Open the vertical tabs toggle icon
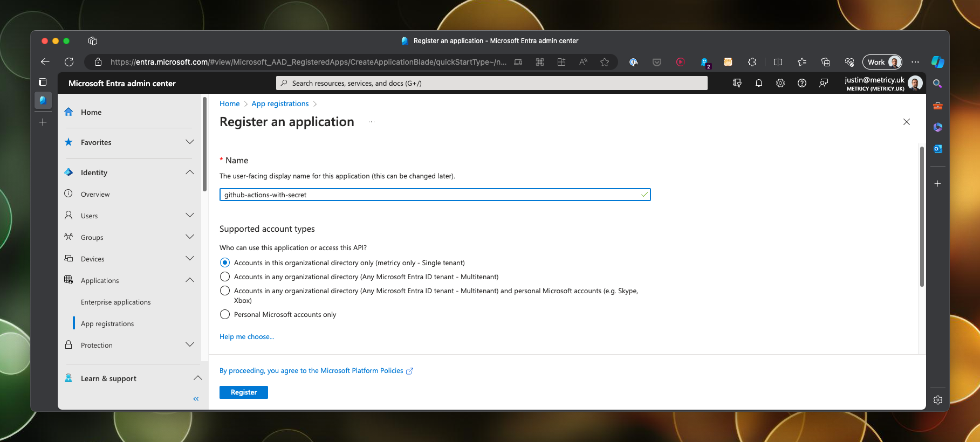980x442 pixels. [43, 82]
